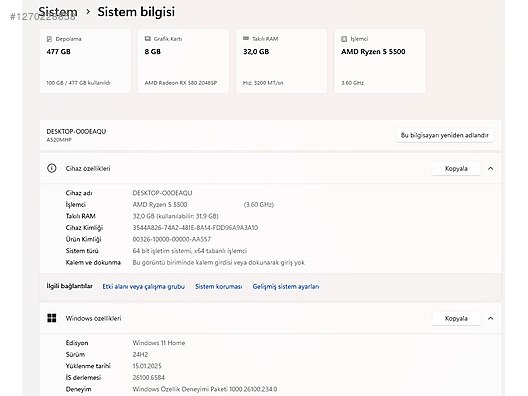Click the 100 GB / 477 GB kullanıldı text
The width and height of the screenshot is (528, 396).
click(x=78, y=83)
